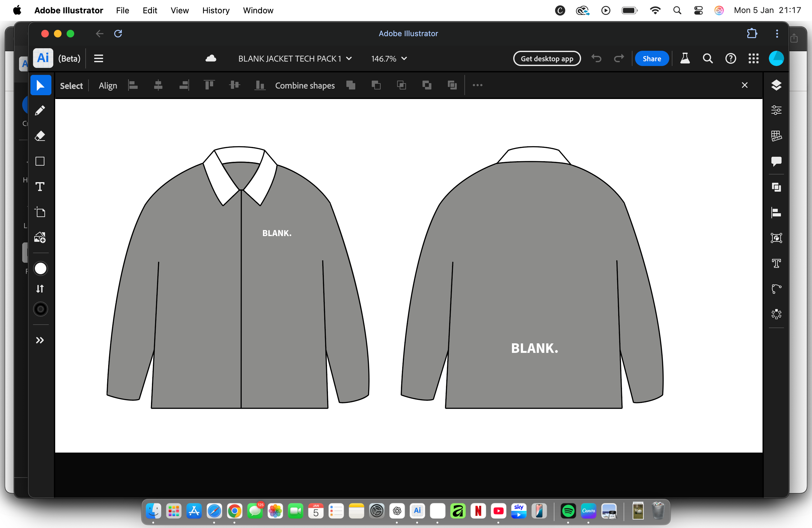Open Illustrator's search icon
812x528 pixels.
click(708, 58)
